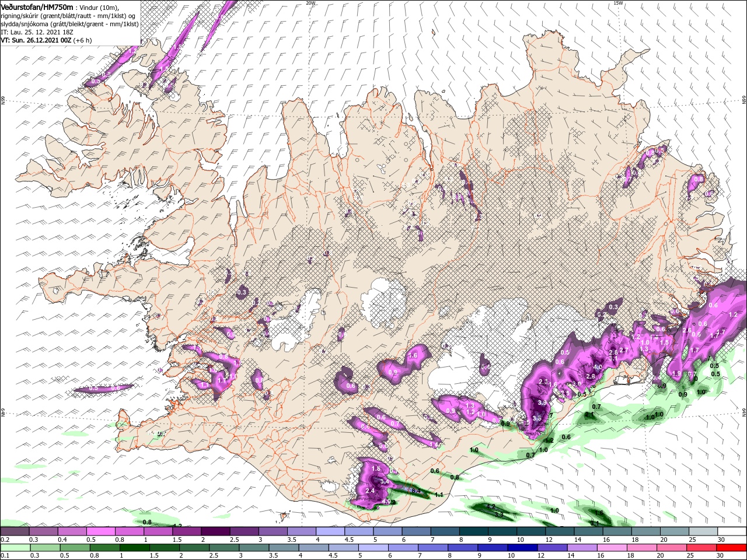Click the 2.4 snowfall value label

(x=370, y=491)
